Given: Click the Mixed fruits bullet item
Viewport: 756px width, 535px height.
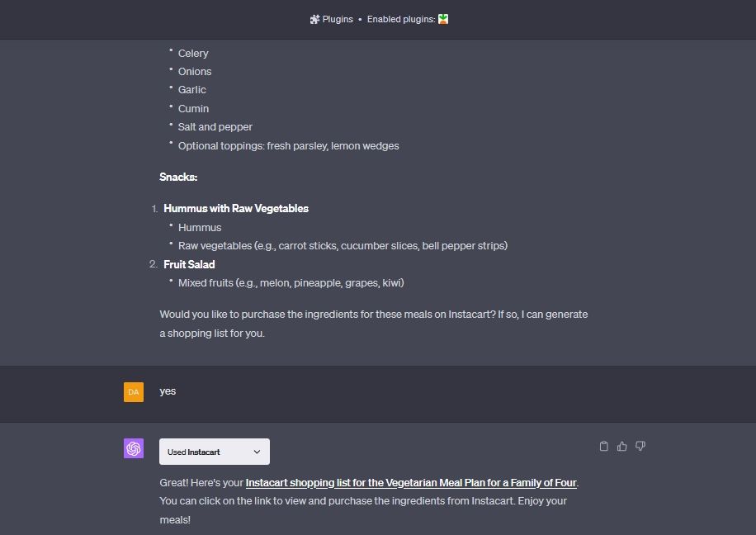Looking at the screenshot, I should [291, 283].
